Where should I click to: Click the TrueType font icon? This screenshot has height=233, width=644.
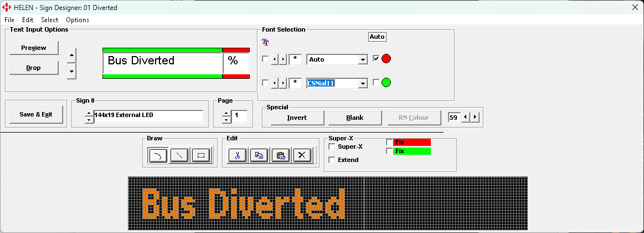[265, 42]
